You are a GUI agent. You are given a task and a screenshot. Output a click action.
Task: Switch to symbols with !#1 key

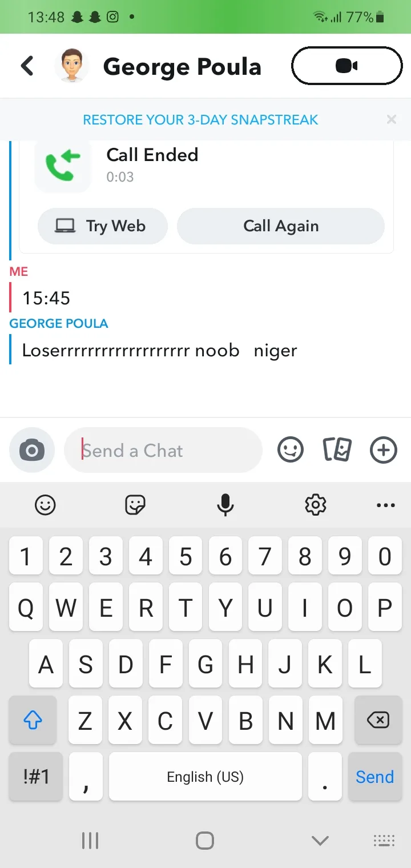tap(36, 777)
